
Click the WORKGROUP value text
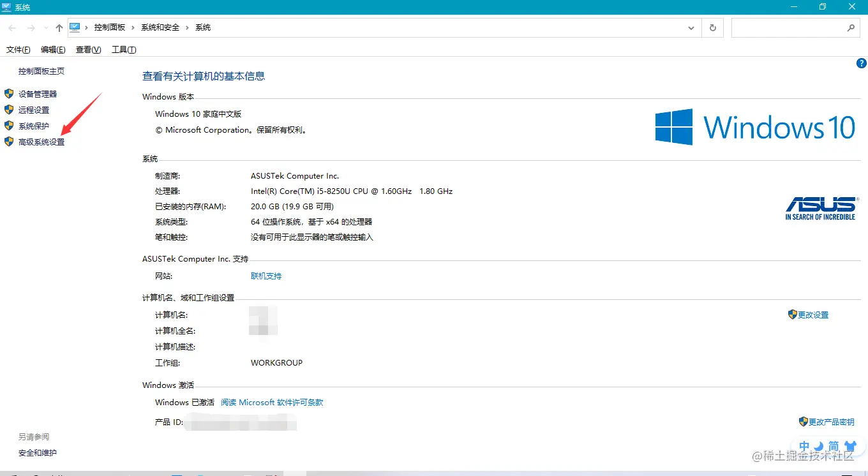tap(277, 363)
